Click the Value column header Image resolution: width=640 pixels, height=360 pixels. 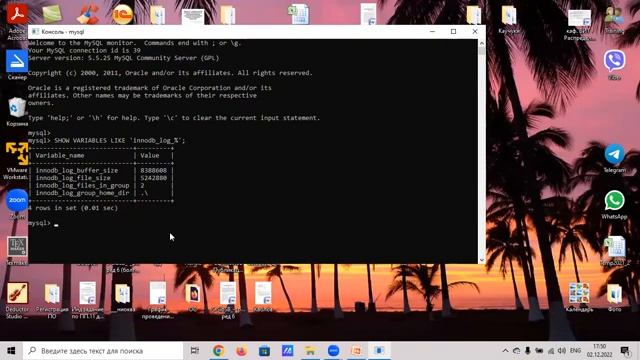(149, 156)
